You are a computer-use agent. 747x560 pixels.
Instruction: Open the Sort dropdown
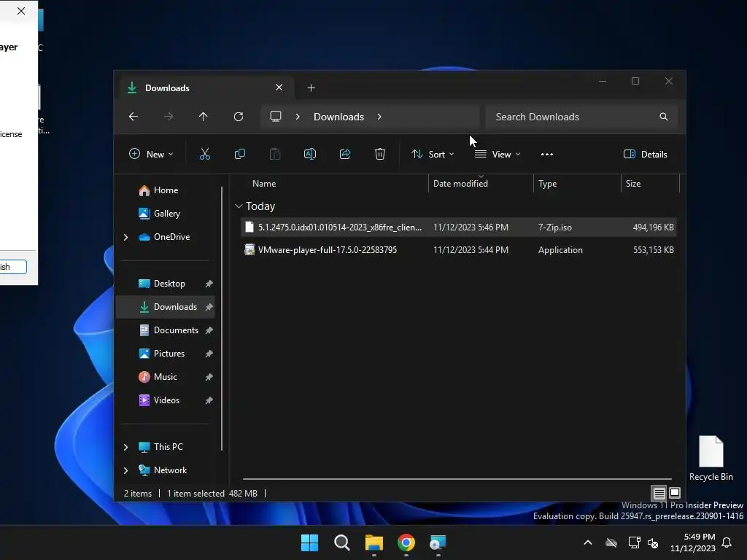pyautogui.click(x=433, y=155)
